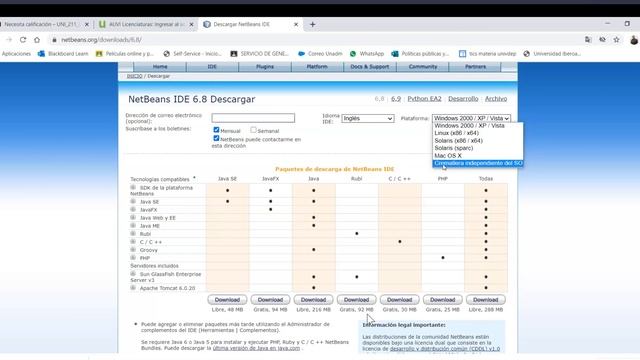Click the browser address bar URL
Image resolution: width=640 pixels, height=360 pixels.
pos(101,40)
